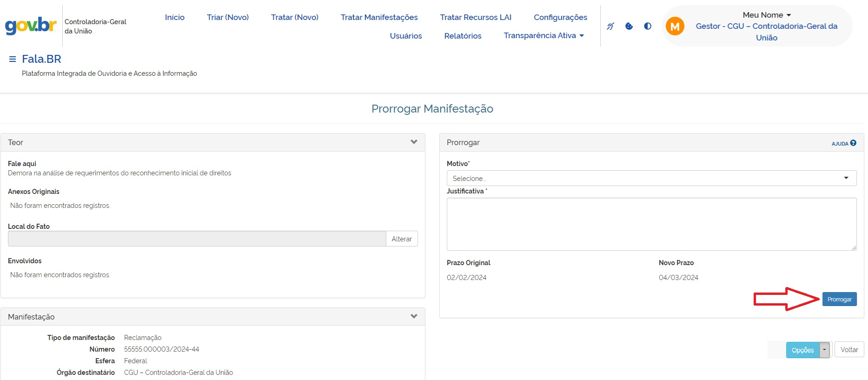868x380 pixels.
Task: Click into the Justificativa text area
Action: [651, 224]
